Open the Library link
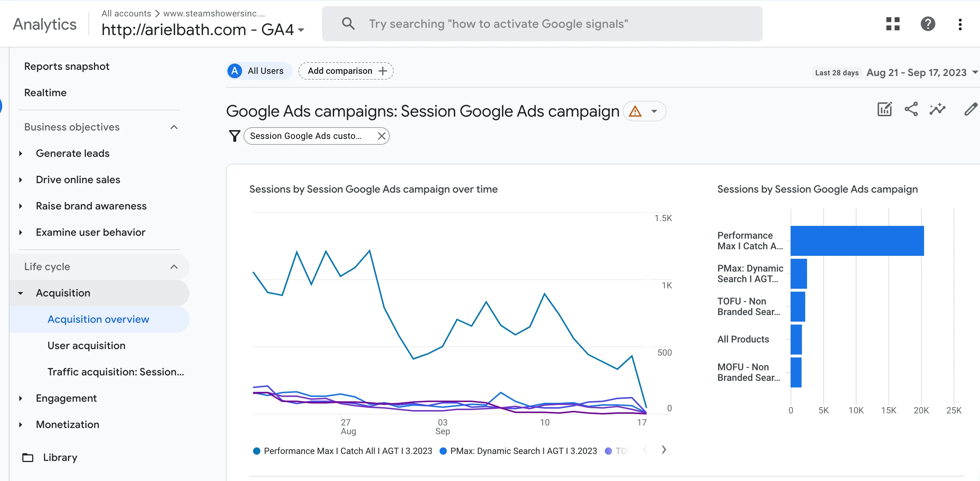This screenshot has height=481, width=980. point(60,457)
